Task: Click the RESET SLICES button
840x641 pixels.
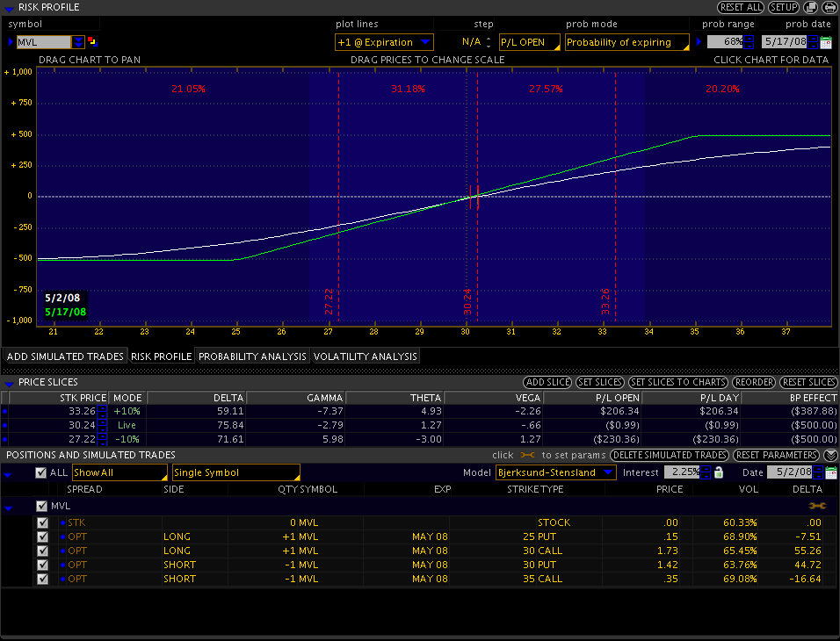Action: 808,382
